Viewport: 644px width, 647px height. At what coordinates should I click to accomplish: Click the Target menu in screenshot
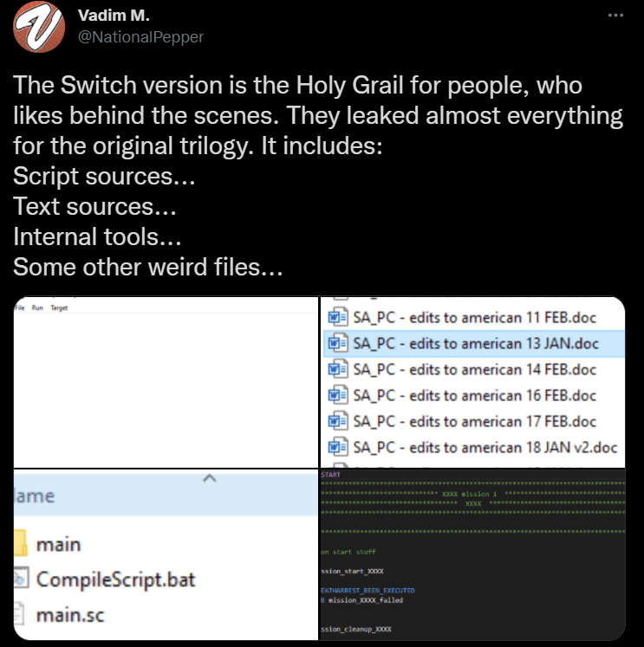(x=58, y=307)
